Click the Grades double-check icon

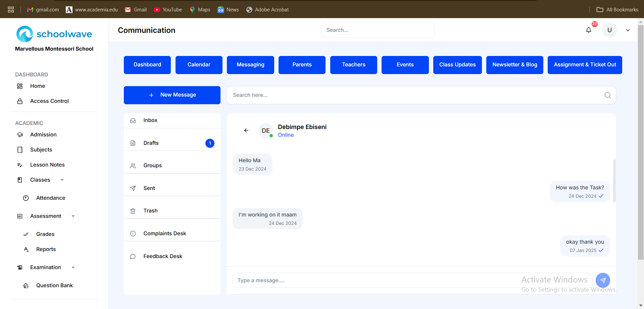(26, 234)
